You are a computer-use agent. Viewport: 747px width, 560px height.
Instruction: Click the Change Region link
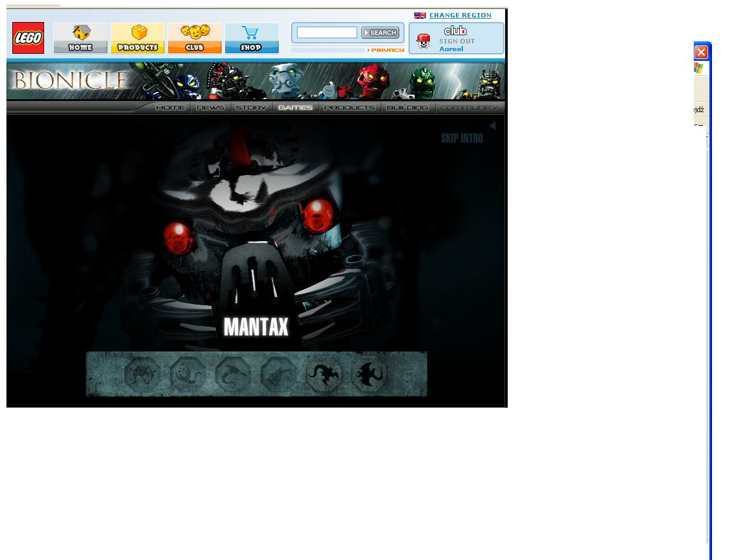click(x=460, y=16)
